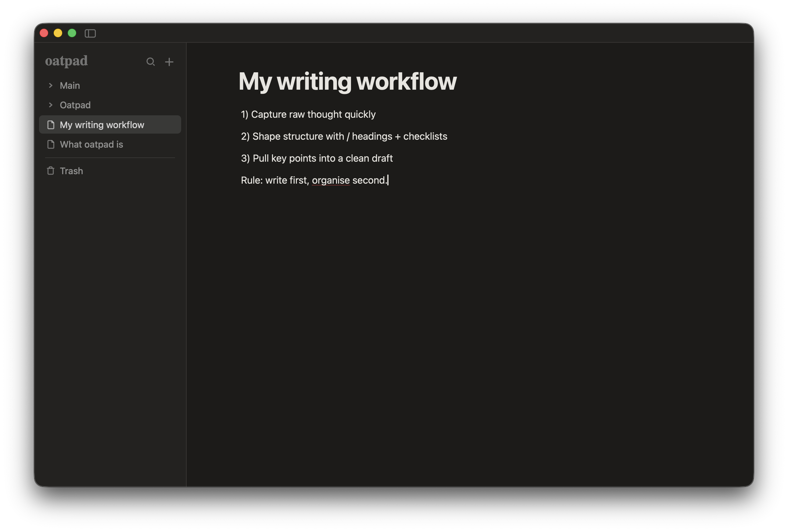Click the oatpad logo wordmark
The height and width of the screenshot is (532, 788).
tap(66, 61)
